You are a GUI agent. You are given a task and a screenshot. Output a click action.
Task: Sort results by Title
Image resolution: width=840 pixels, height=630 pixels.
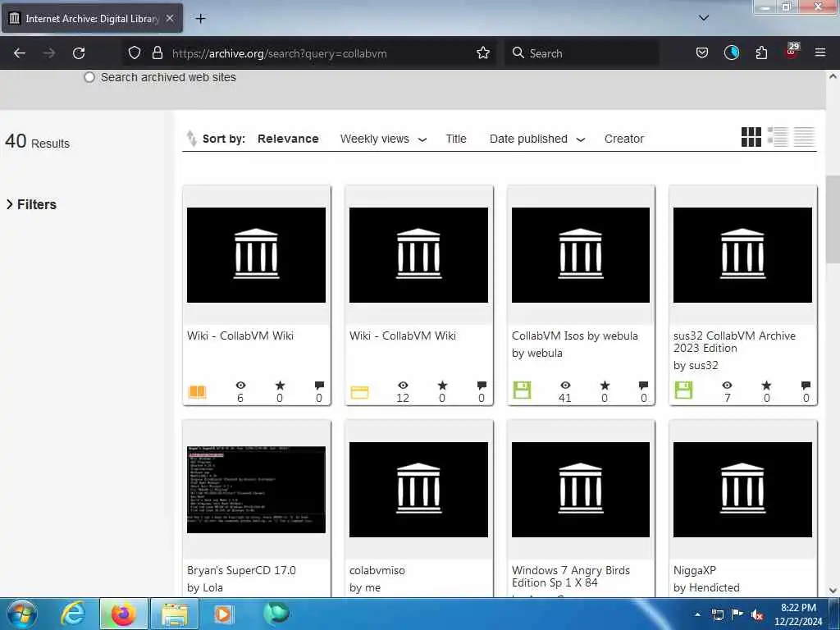point(456,139)
